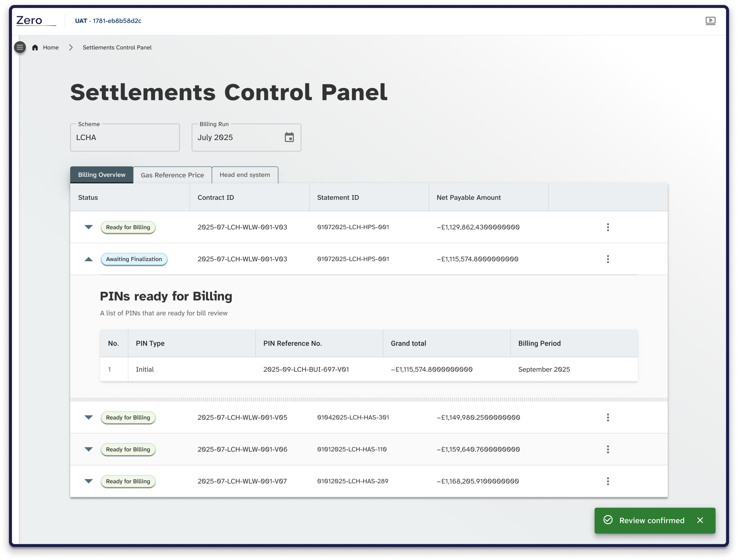
Task: Click the Awaiting Finalization status badge
Action: [x=134, y=259]
